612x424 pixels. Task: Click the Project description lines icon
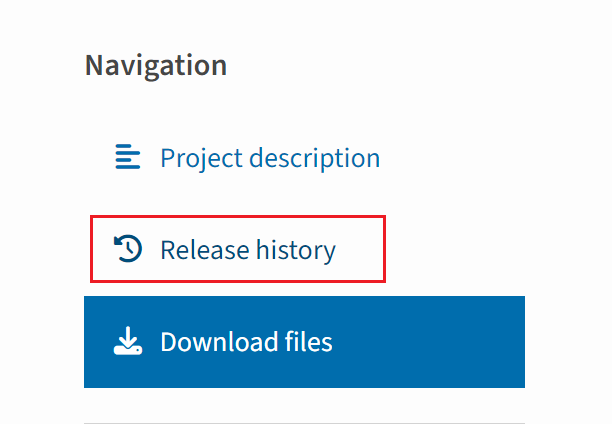pos(128,157)
